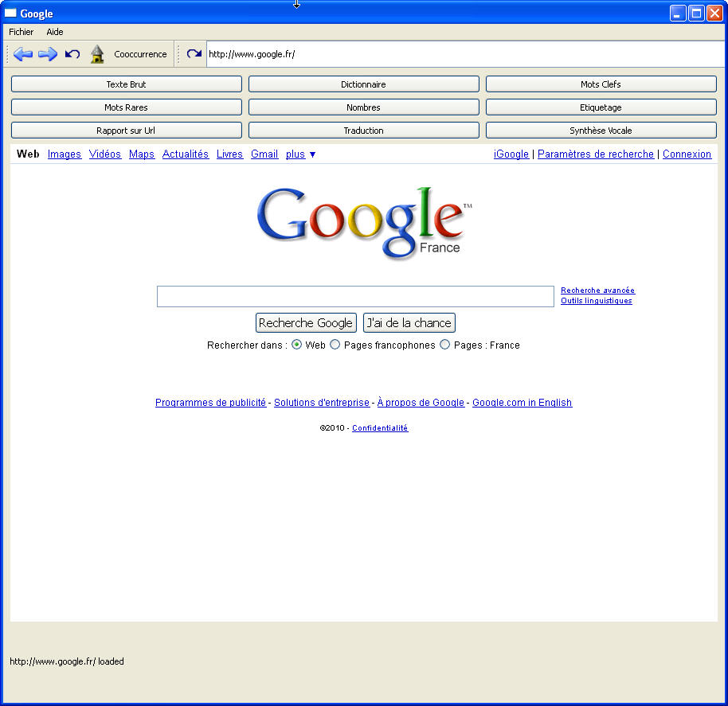The width and height of the screenshot is (728, 706).
Task: Open the Actualités link
Action: (186, 154)
